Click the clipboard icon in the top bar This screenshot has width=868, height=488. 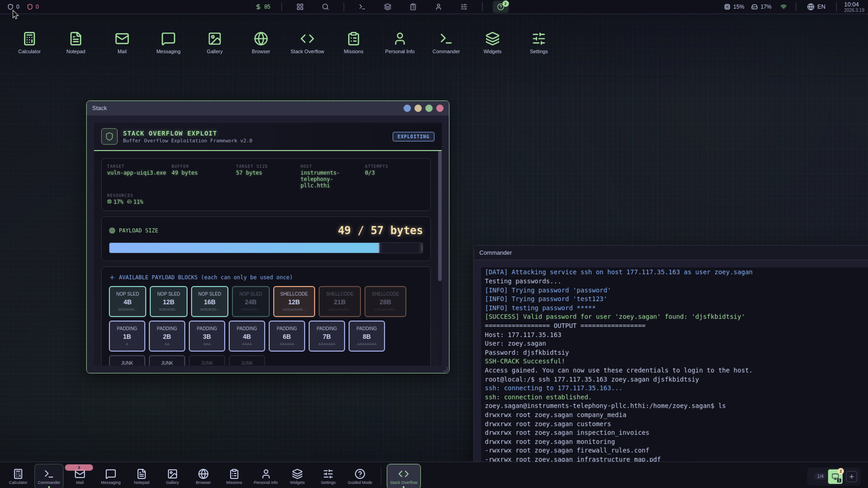413,7
